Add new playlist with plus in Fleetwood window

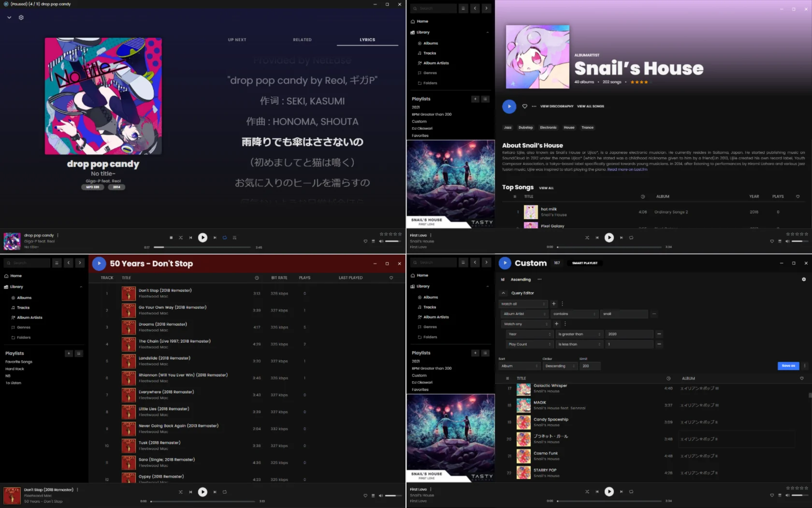(x=69, y=354)
